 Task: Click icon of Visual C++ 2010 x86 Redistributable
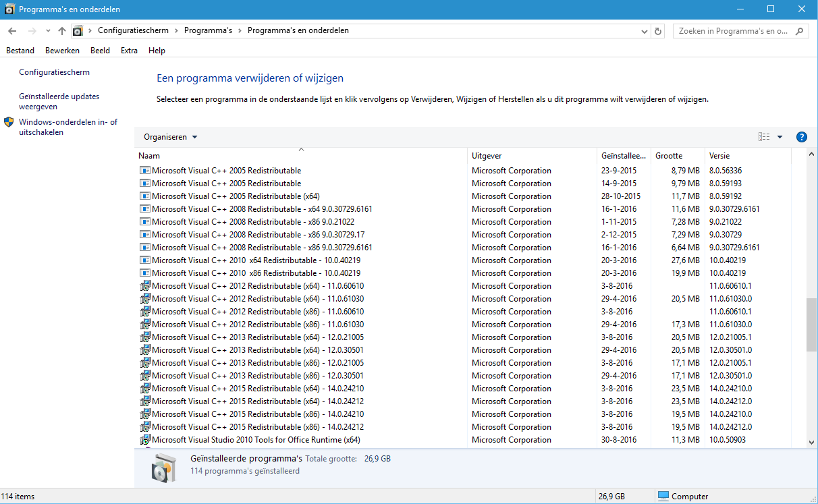click(145, 273)
